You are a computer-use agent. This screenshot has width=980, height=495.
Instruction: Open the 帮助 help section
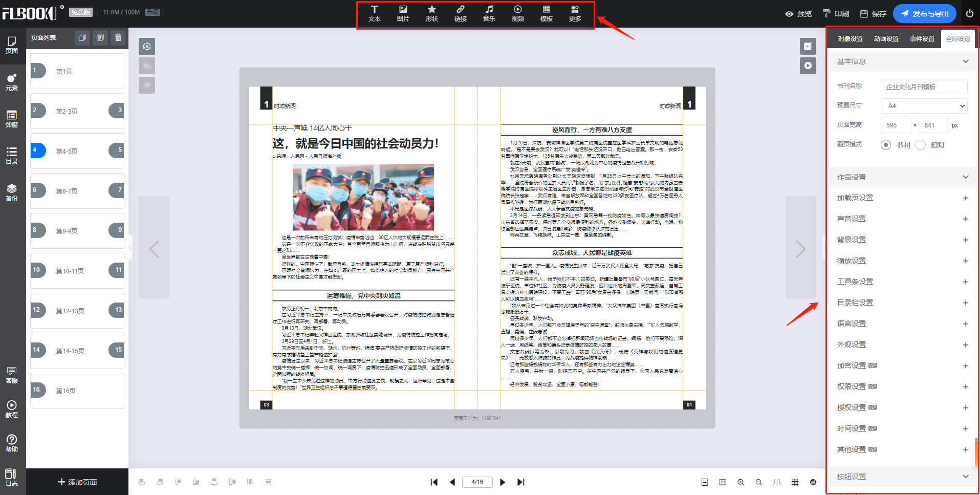(12, 443)
